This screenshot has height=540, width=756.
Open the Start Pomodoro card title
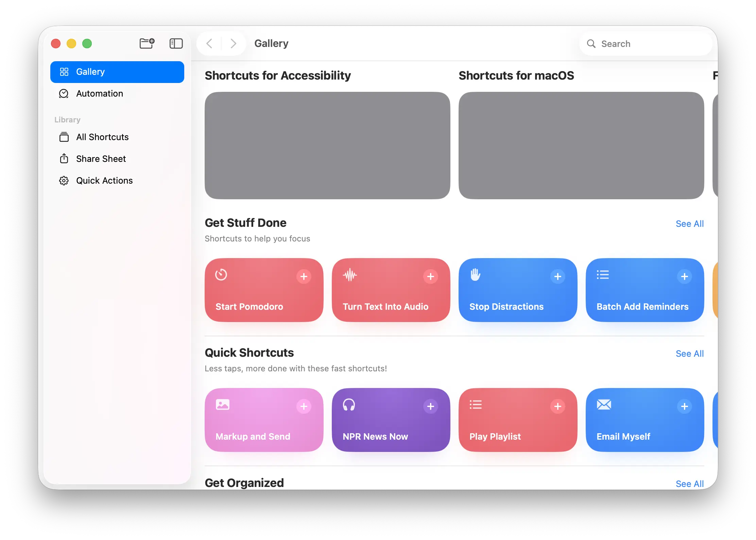coord(249,307)
